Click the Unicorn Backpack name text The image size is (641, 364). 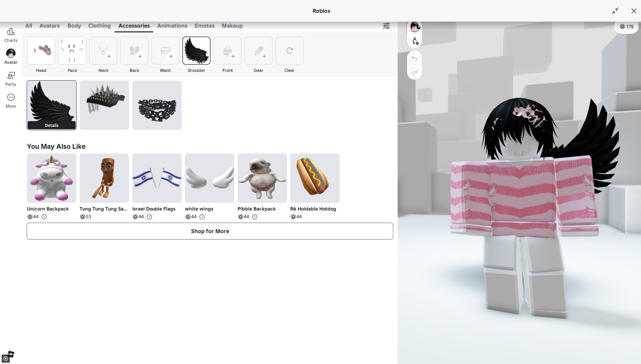point(48,209)
